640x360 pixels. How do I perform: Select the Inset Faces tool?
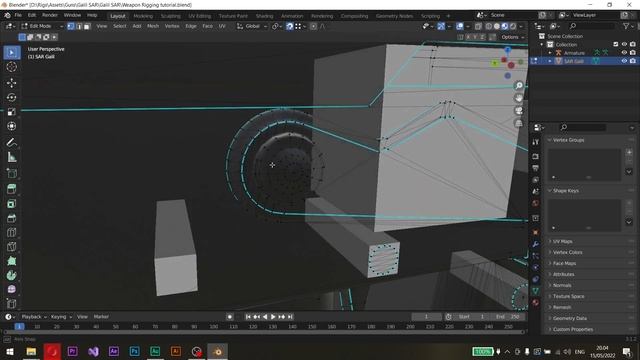pyautogui.click(x=11, y=203)
